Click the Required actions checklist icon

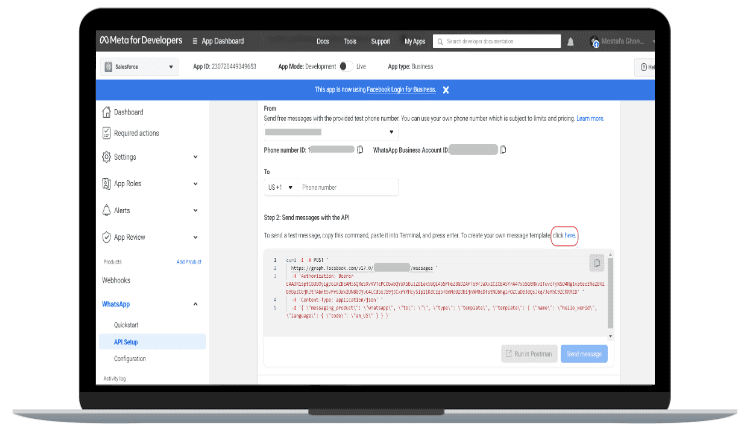pyautogui.click(x=107, y=133)
